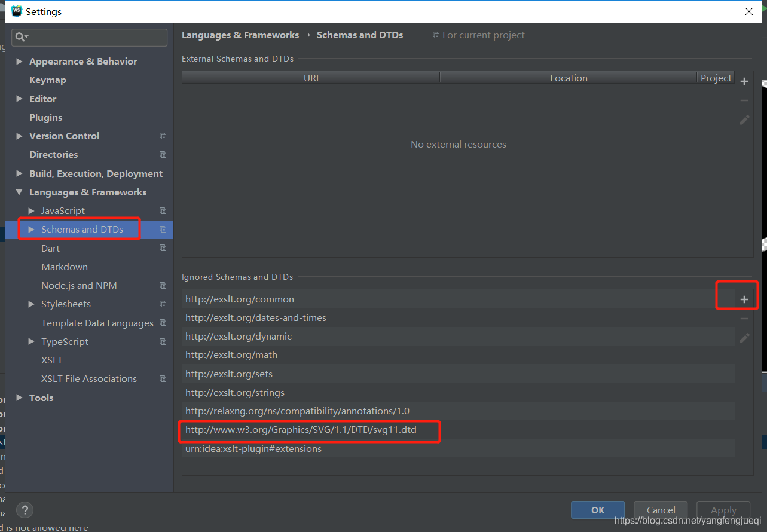Click the pencil icon next to the ignored list
This screenshot has width=767, height=532.
pos(744,337)
